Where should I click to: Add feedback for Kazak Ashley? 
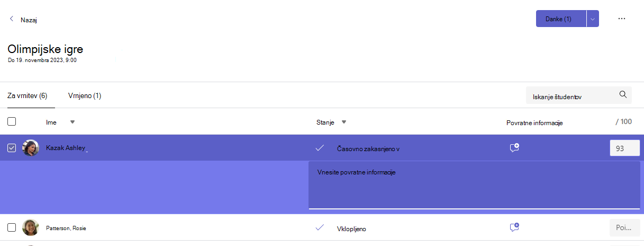[x=514, y=148]
